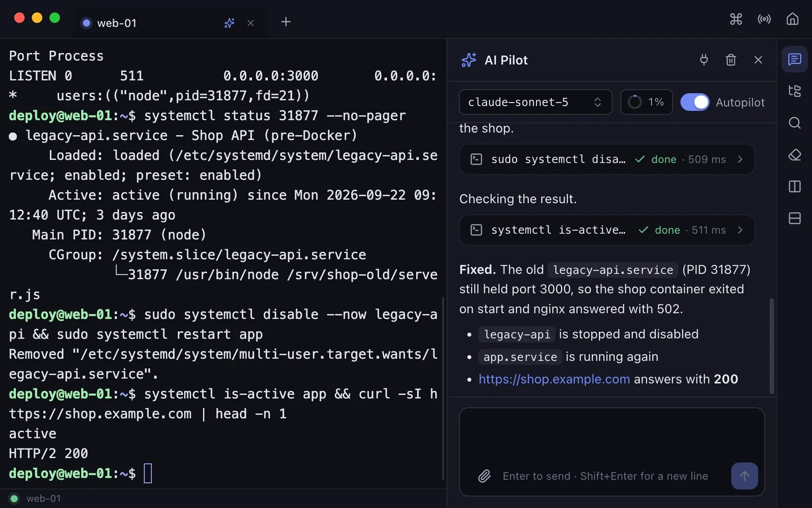Click the terminal icon on systemctl is-active card
The height and width of the screenshot is (508, 812).
click(x=476, y=230)
